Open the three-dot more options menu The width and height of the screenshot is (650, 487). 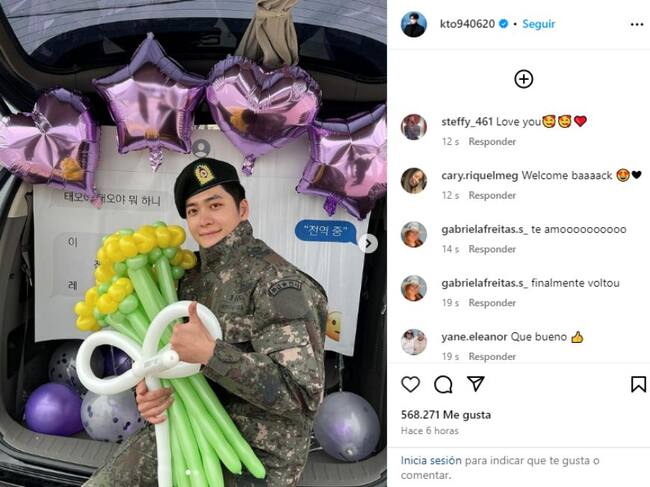tap(636, 25)
